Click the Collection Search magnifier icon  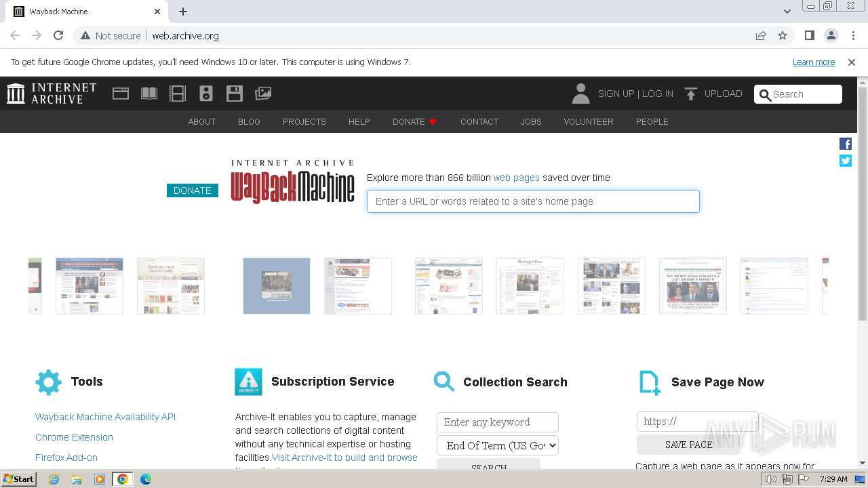[444, 382]
